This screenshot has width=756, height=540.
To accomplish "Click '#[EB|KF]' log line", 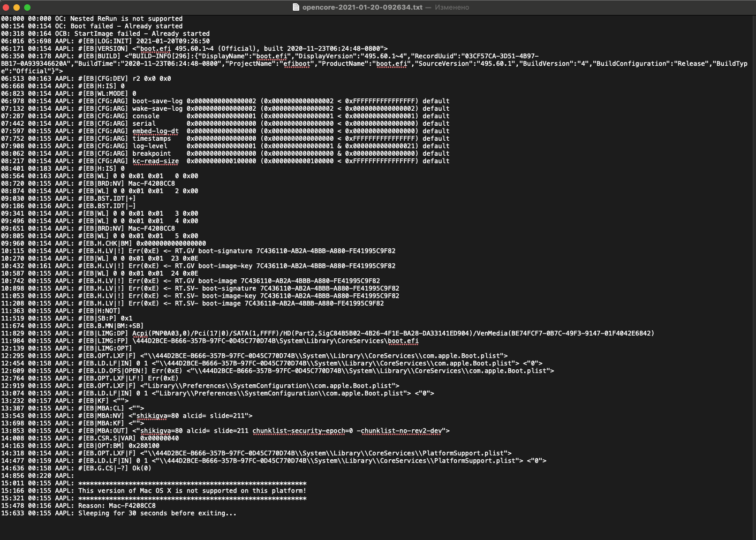I will tap(65, 401).
